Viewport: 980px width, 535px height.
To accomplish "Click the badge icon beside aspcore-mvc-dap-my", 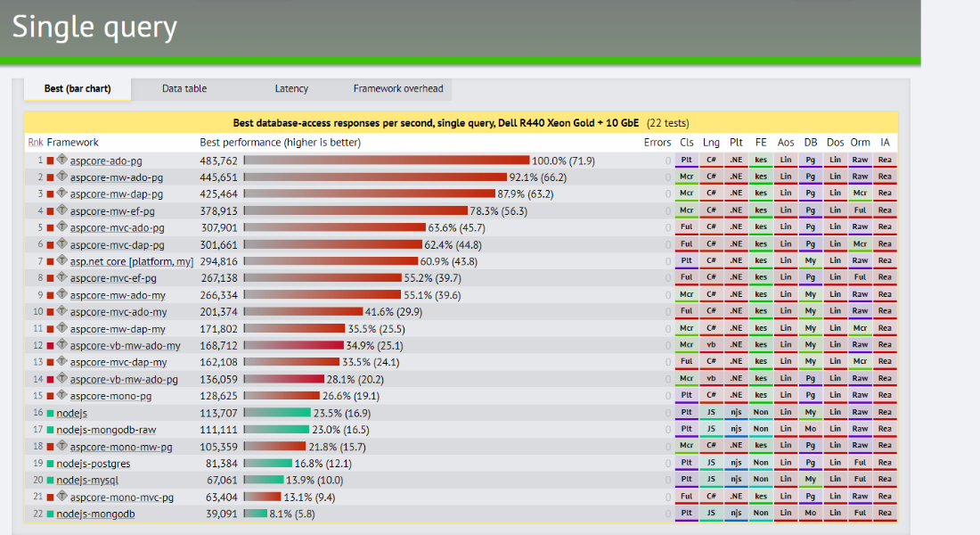I will (61, 361).
